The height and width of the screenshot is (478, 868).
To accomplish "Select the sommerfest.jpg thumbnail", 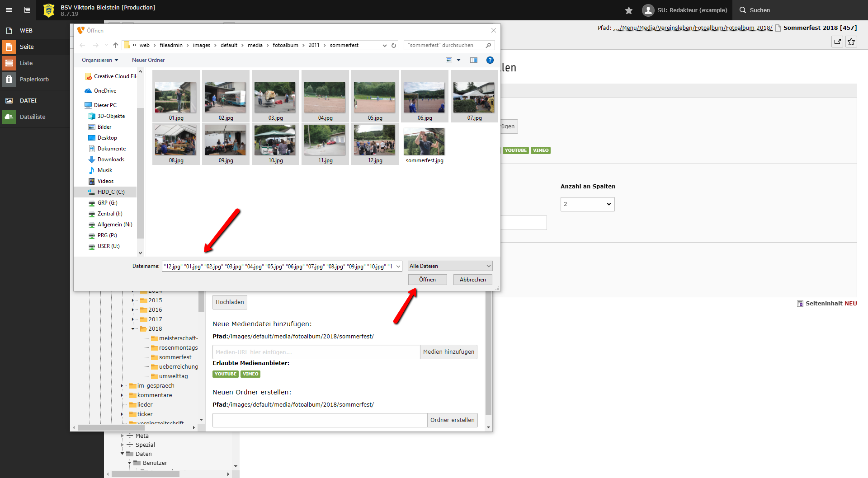I will 424,145.
